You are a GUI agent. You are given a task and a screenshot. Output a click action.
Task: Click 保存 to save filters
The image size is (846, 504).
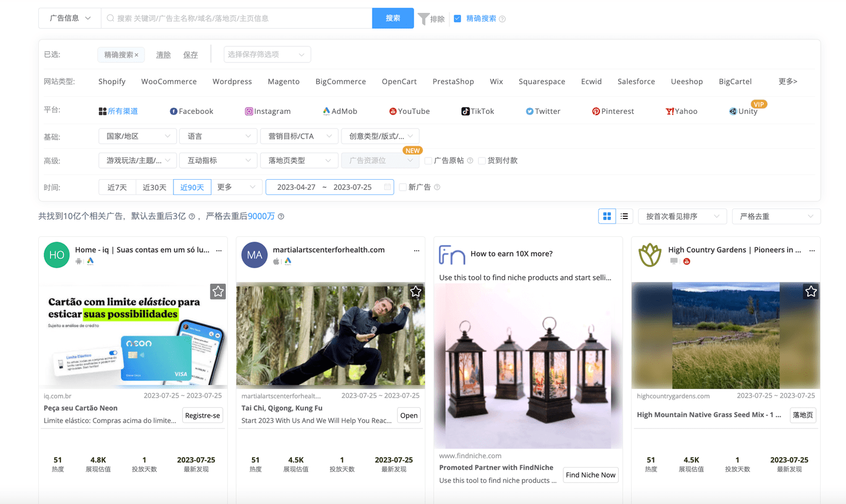point(190,55)
